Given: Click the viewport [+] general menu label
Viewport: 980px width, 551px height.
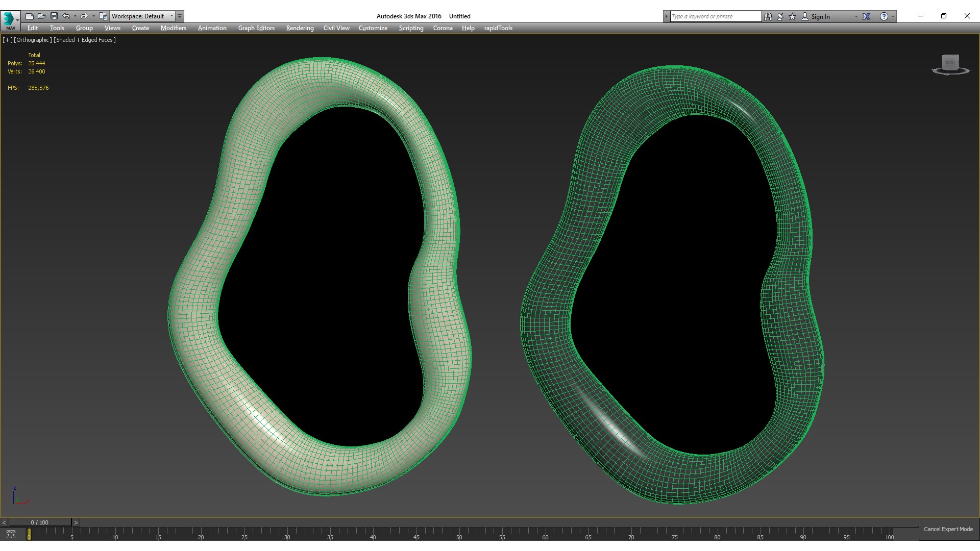Looking at the screenshot, I should (x=7, y=40).
